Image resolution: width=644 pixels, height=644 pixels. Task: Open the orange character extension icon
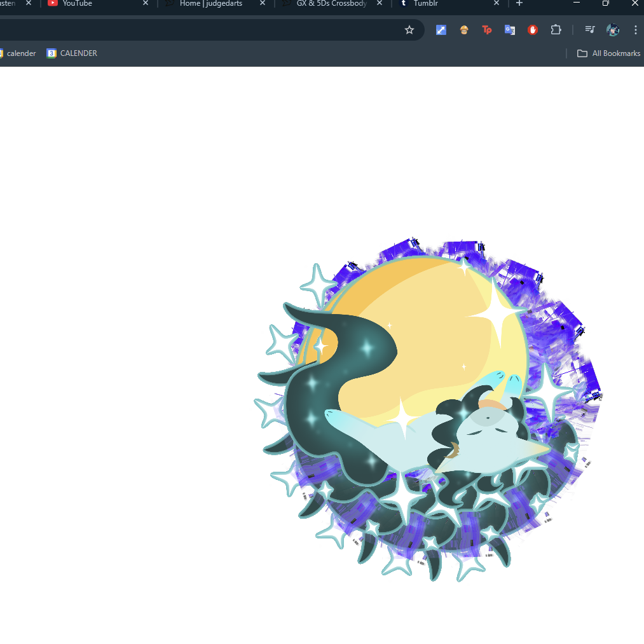pyautogui.click(x=463, y=30)
